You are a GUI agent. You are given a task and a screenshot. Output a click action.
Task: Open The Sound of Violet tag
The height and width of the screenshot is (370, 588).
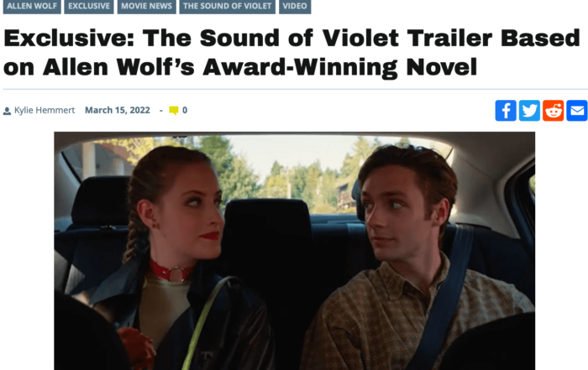click(x=228, y=7)
